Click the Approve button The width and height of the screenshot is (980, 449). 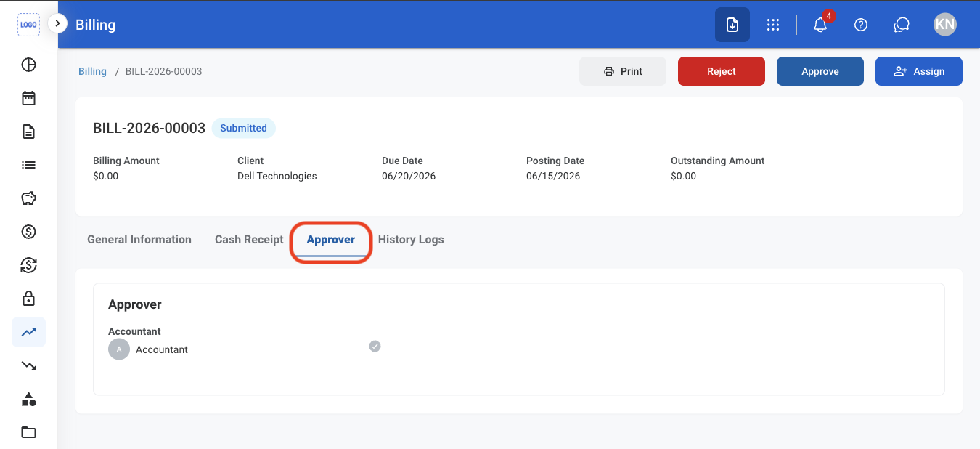pos(820,71)
